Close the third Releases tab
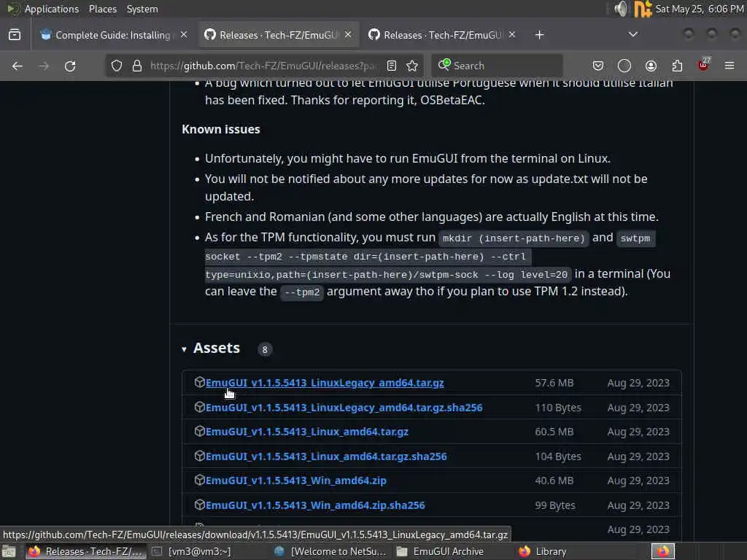Screen dimensions: 747x560 [x=511, y=35]
